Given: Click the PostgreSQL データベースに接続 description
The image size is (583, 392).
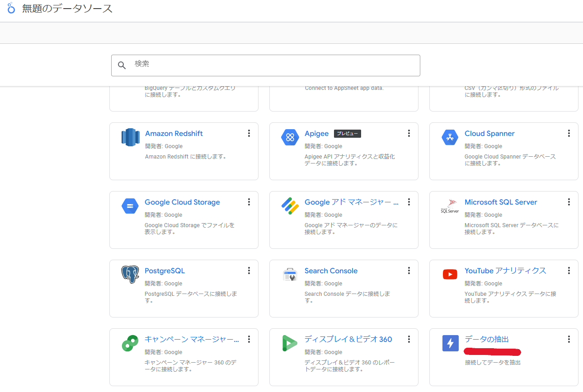Looking at the screenshot, I should click(191, 297).
